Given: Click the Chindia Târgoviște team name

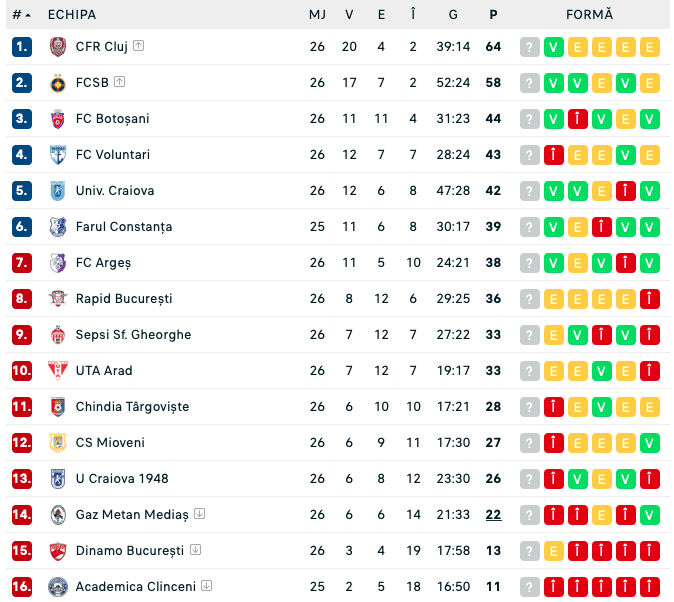Looking at the screenshot, I should point(132,407).
